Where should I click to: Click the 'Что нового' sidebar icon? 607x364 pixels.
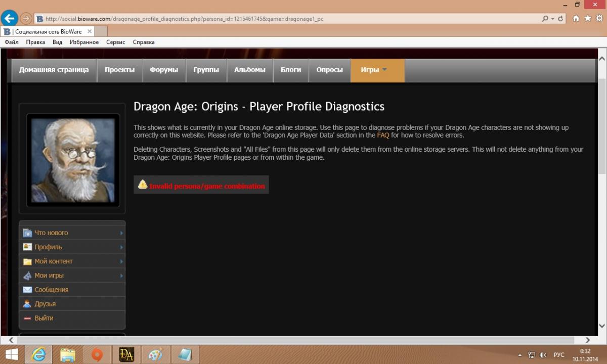tap(27, 233)
